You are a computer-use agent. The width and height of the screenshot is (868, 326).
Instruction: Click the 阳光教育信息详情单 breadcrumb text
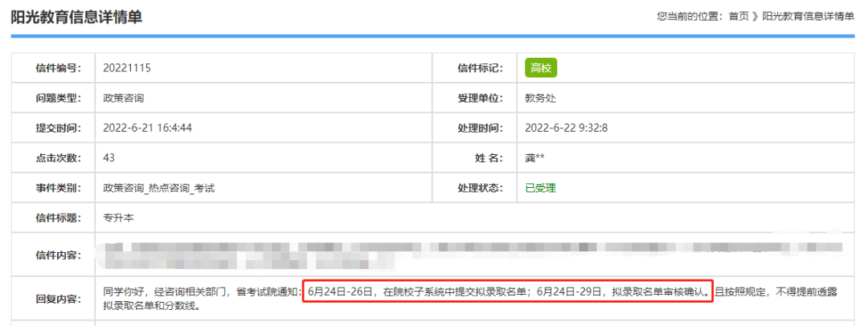point(808,16)
